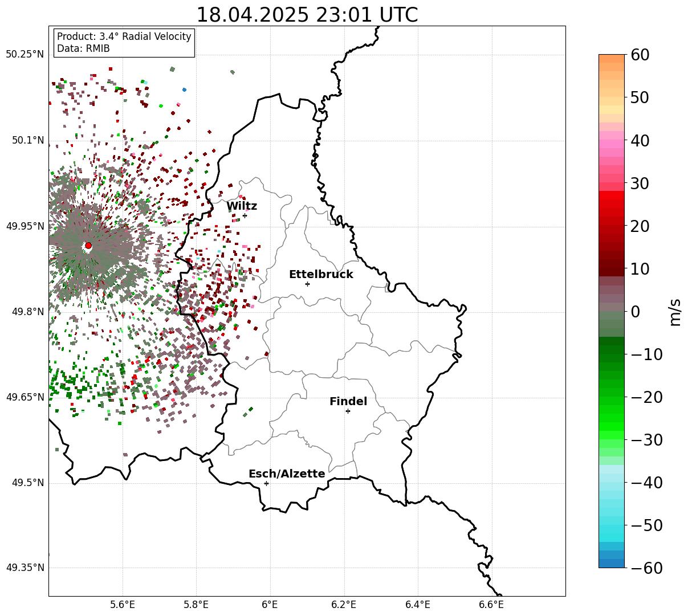Click the colorbar tick label −10
The image size is (688, 616).
(x=646, y=354)
